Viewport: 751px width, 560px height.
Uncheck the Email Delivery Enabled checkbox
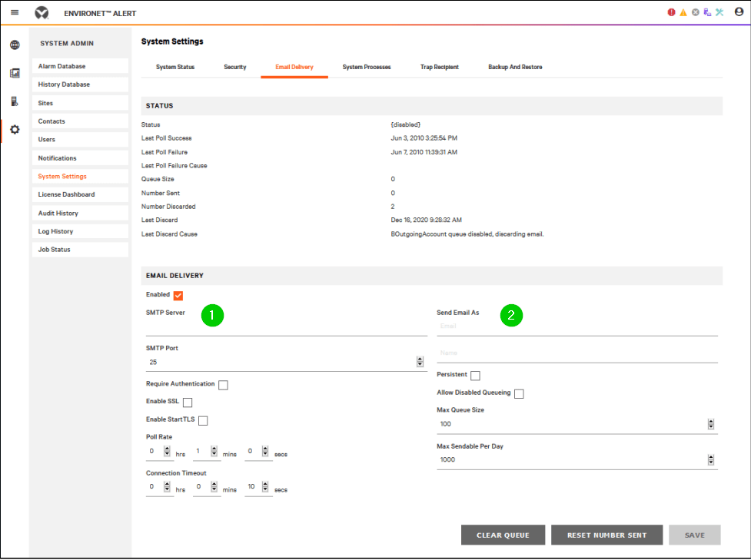(178, 296)
